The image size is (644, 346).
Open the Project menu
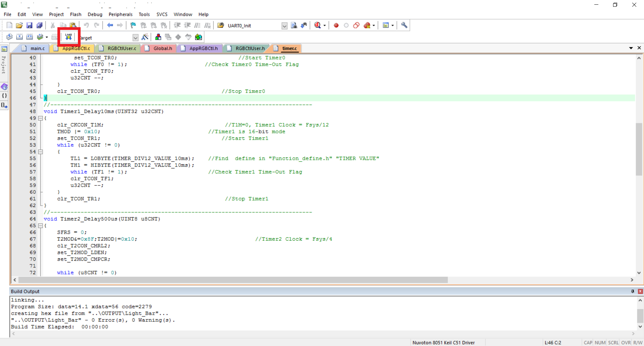[56, 14]
